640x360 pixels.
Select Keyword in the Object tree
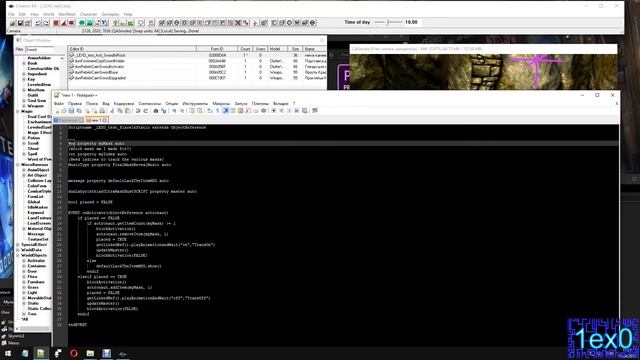point(36,213)
